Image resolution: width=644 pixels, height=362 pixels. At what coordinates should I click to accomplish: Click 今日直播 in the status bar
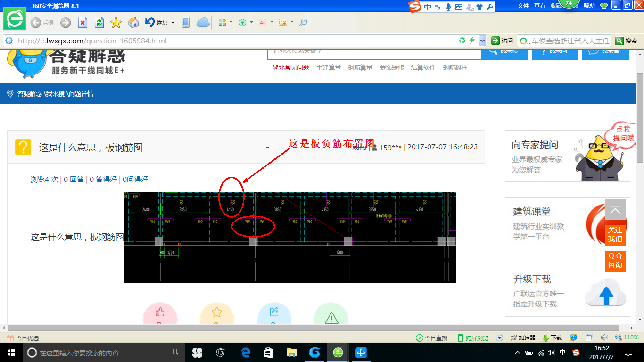point(432,338)
